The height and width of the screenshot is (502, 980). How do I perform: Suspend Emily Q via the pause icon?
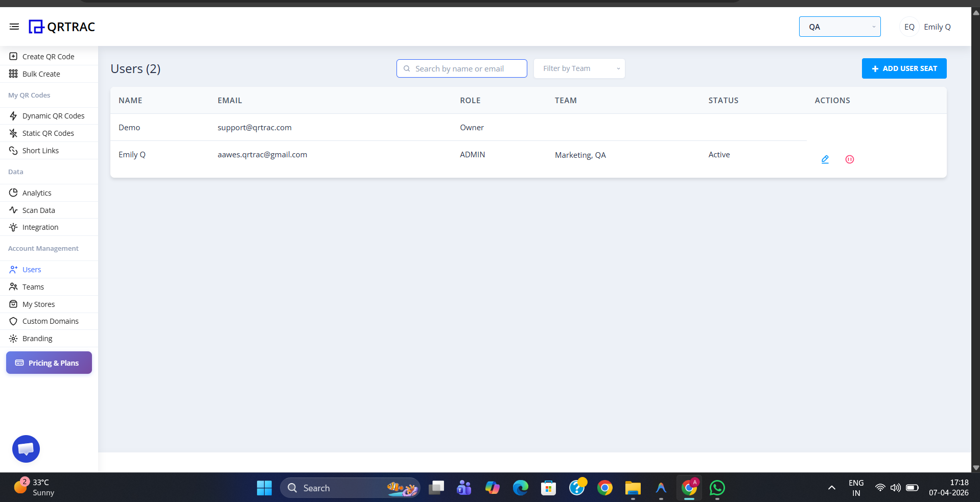coord(849,159)
